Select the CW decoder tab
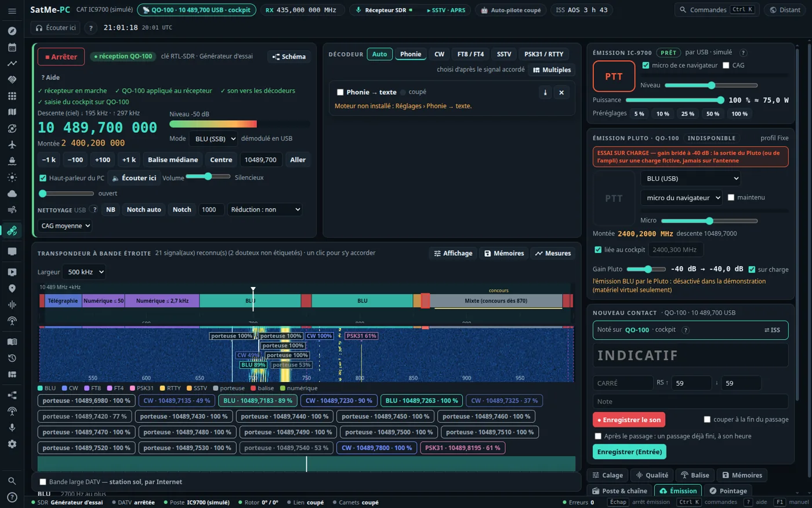The height and width of the screenshot is (508, 812). click(x=440, y=55)
